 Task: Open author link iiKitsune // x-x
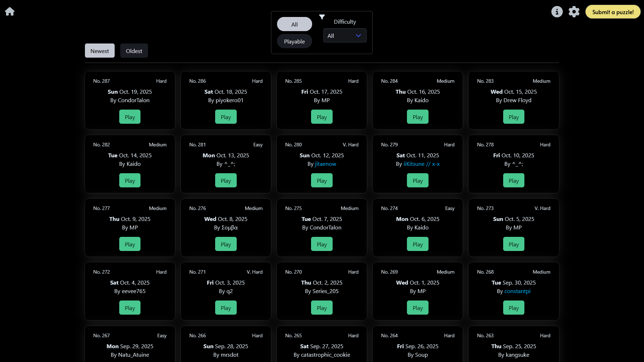421,164
